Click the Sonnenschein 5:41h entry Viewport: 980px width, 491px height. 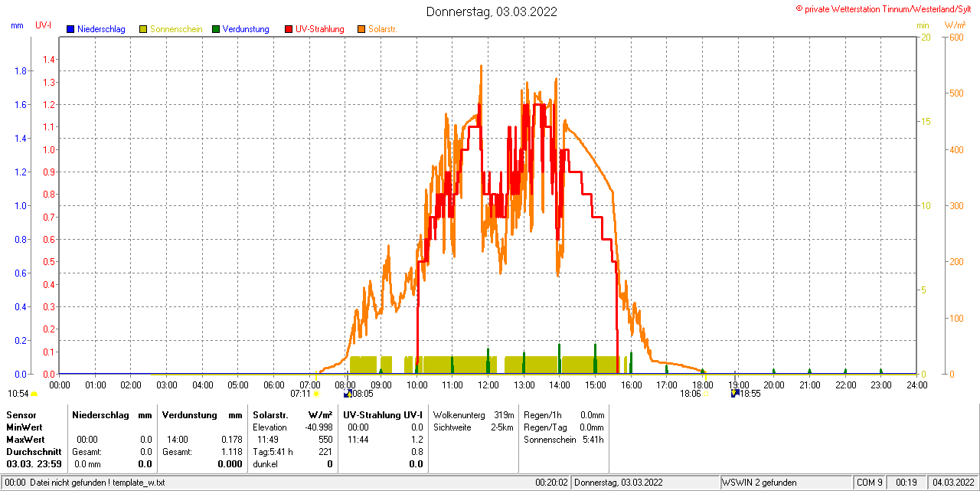click(x=564, y=440)
